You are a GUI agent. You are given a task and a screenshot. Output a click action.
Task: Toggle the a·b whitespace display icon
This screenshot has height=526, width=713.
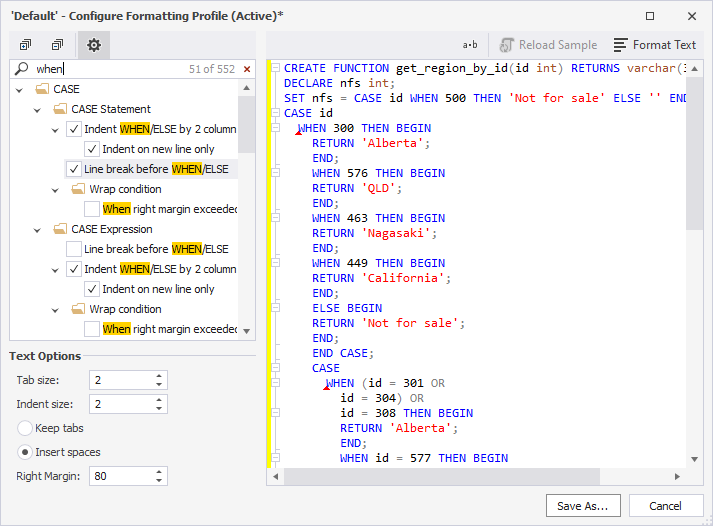(470, 45)
